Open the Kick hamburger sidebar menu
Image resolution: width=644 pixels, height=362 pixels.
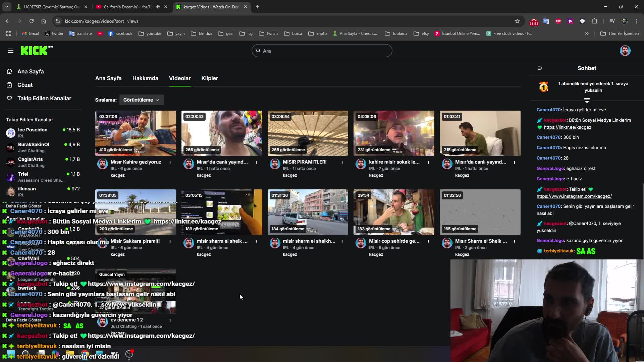pyautogui.click(x=11, y=51)
